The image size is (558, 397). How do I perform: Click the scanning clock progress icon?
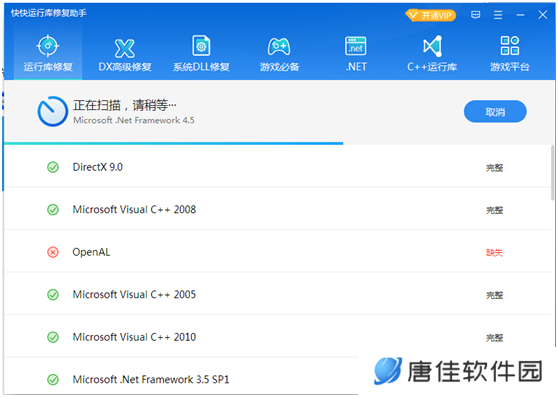click(53, 111)
